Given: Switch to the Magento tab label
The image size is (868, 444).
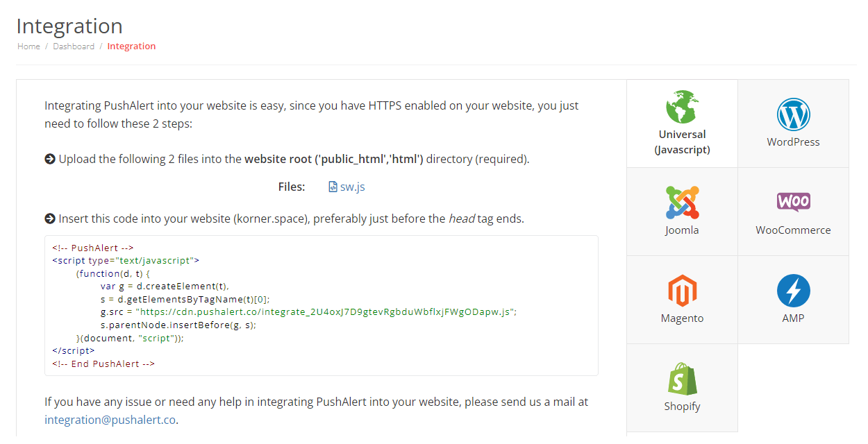Looking at the screenshot, I should pos(682,318).
